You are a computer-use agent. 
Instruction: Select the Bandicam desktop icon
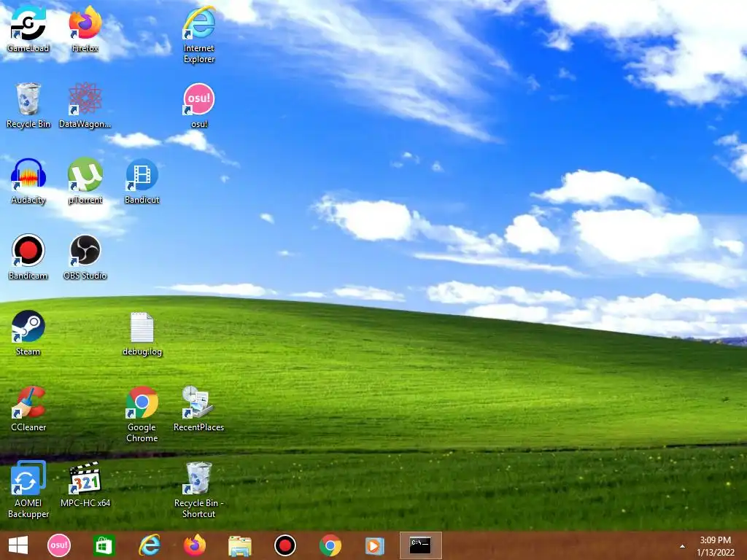(28, 257)
